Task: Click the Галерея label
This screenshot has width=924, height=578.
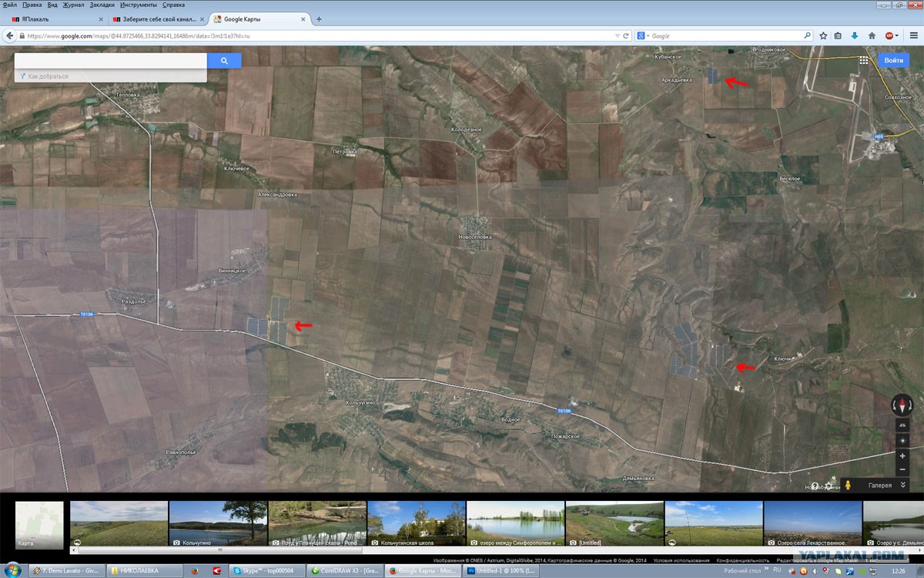Action: [x=880, y=486]
